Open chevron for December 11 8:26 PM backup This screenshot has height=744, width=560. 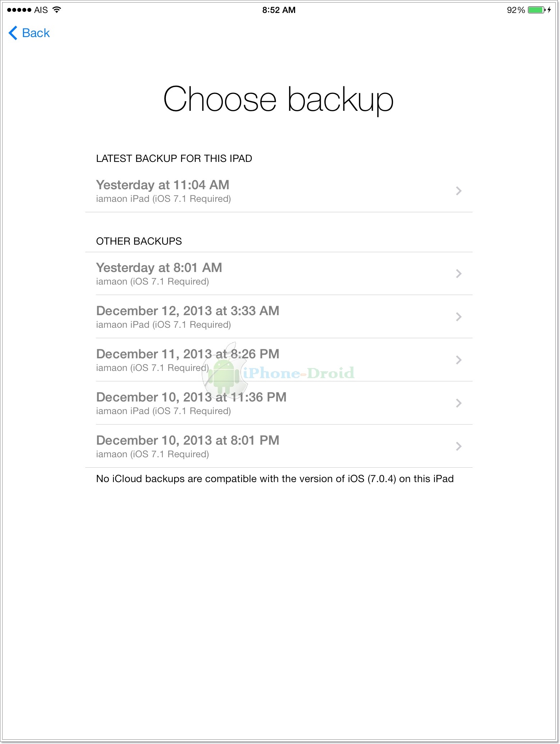[459, 360]
